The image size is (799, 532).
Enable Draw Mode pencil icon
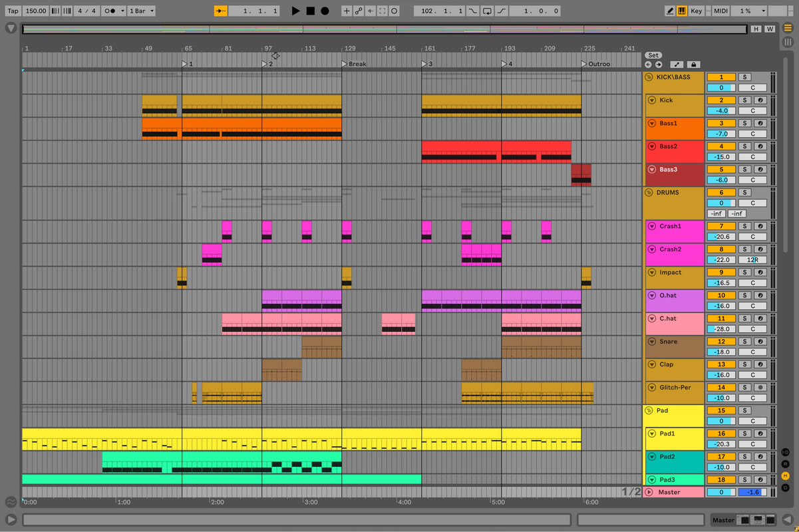[x=670, y=11]
